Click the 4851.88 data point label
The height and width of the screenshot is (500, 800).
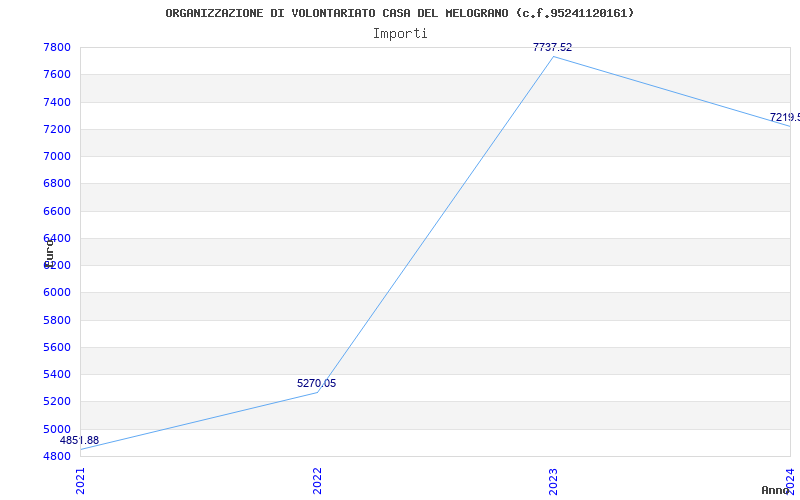tap(79, 440)
